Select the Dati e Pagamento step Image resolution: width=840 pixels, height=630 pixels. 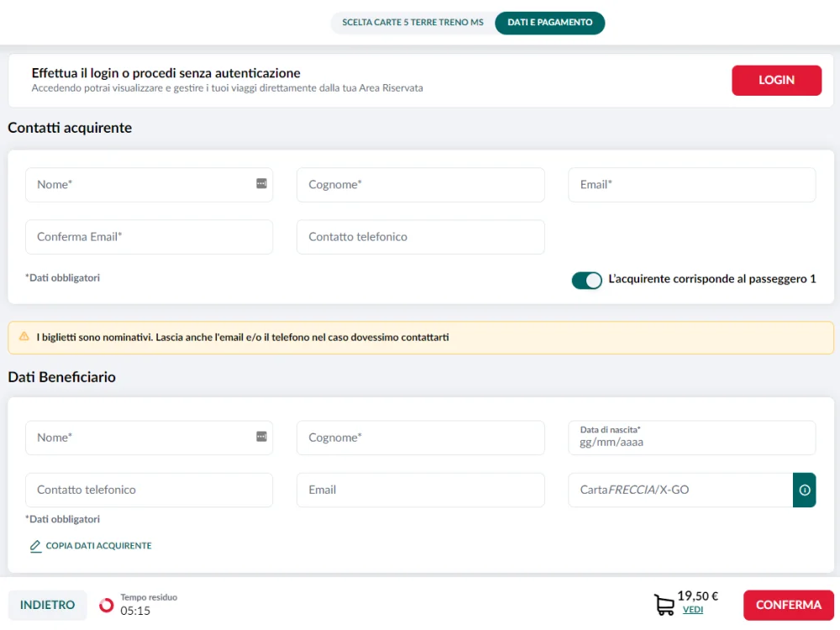(x=549, y=23)
